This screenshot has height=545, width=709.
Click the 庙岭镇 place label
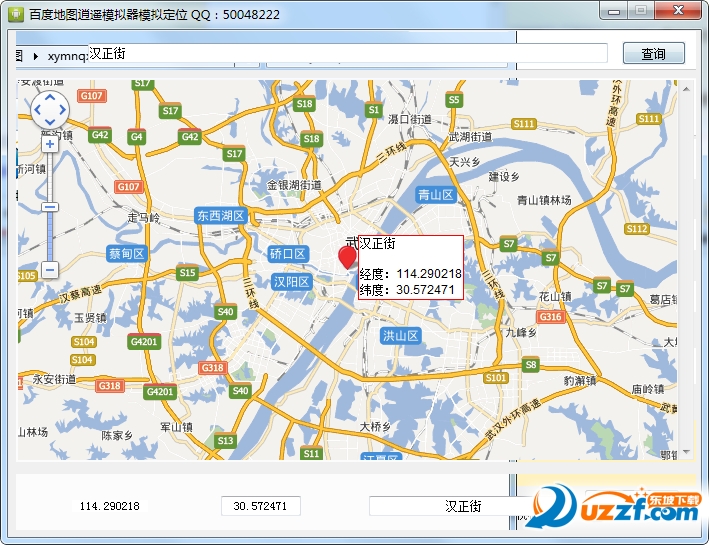tap(648, 389)
